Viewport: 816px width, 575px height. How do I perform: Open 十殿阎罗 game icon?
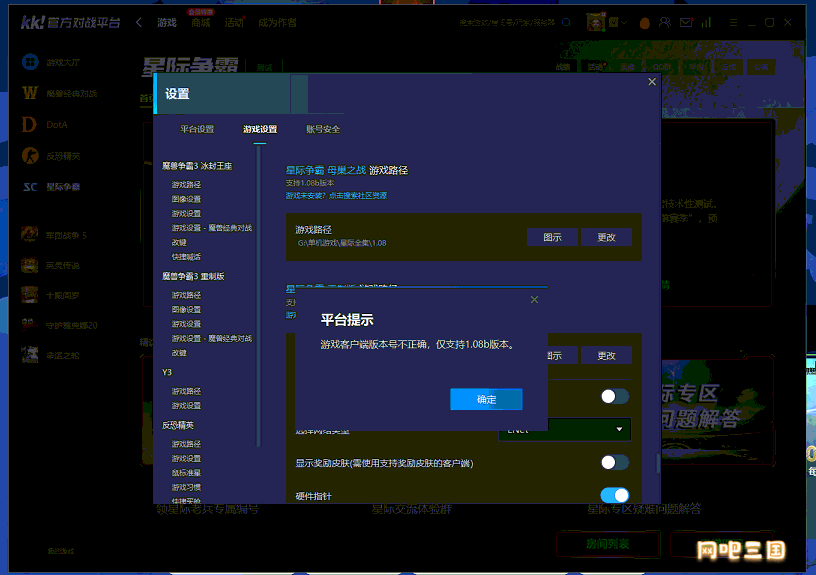29,295
